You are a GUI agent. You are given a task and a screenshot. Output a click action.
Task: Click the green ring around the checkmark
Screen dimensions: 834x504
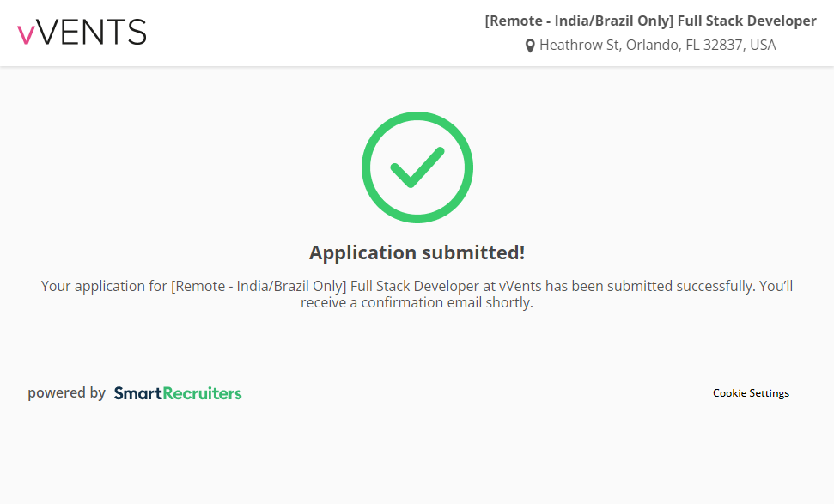368,167
